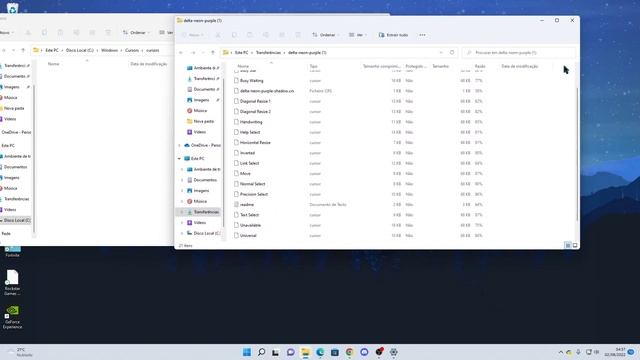Select the file Diagonal Resize 1
This screenshot has width=640, height=360.
(x=255, y=101)
